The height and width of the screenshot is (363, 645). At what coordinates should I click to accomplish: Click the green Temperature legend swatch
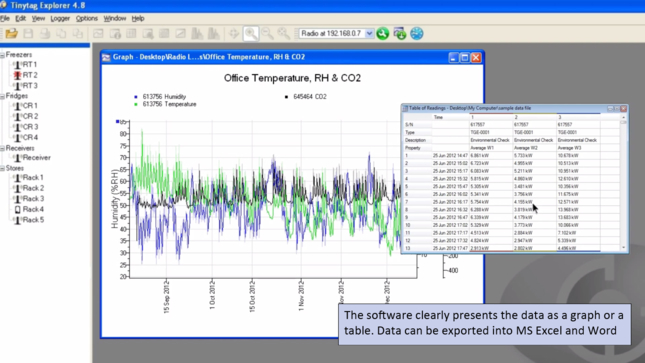[x=136, y=105]
